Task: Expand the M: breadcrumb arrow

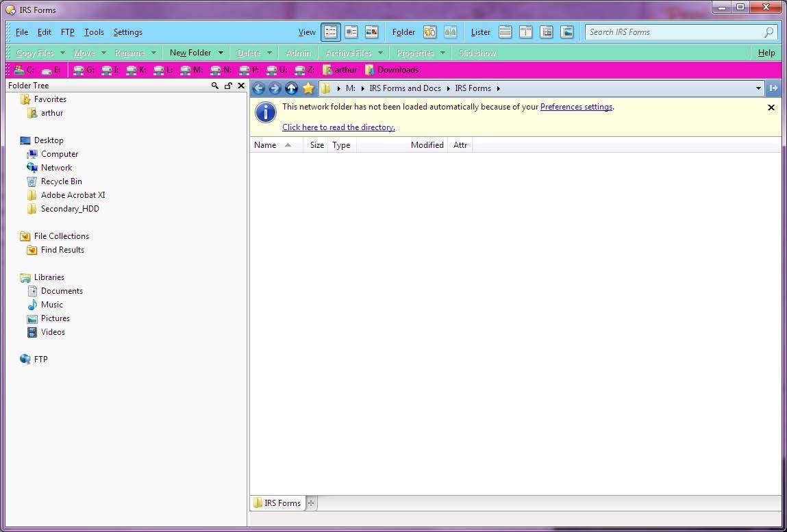Action: coord(363,89)
